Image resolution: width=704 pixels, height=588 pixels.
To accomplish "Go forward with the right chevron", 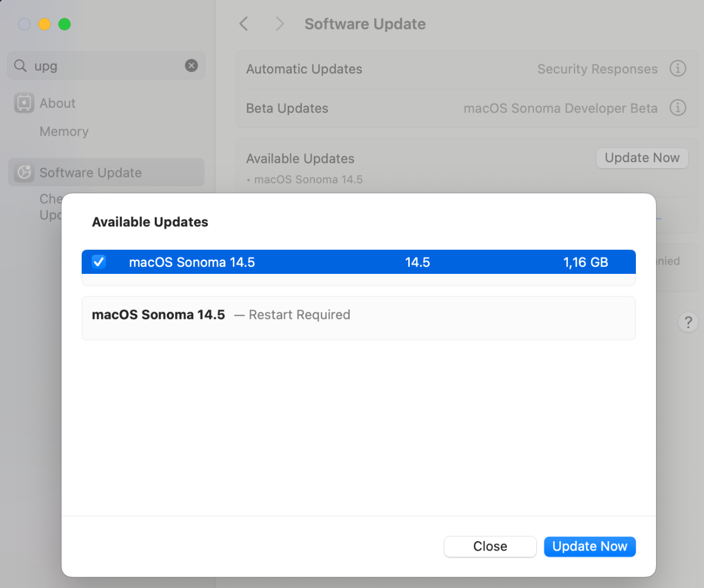I will point(280,24).
